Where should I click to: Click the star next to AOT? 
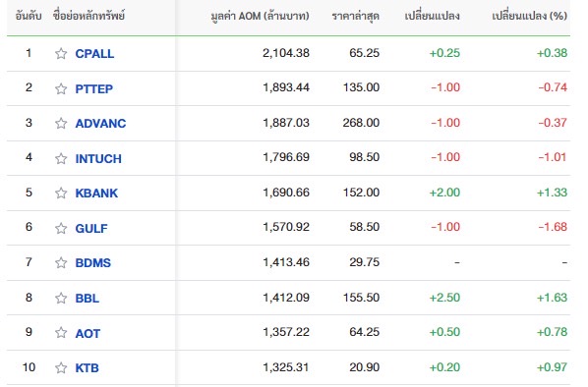click(x=61, y=333)
